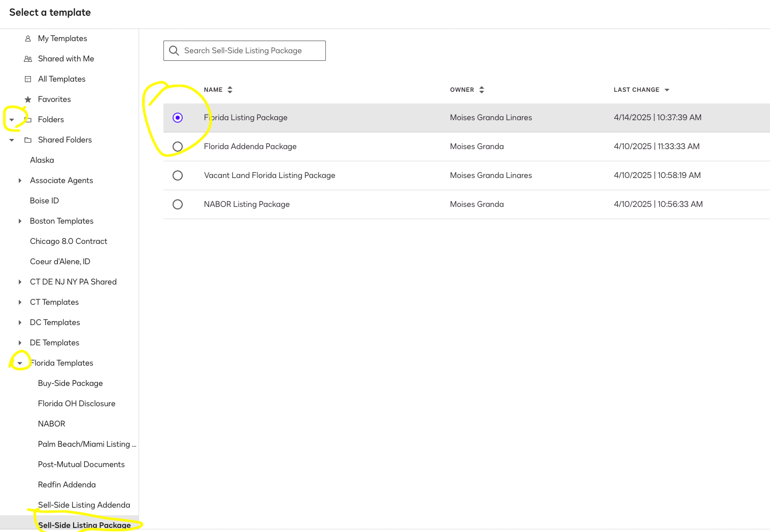Viewport: 770px width, 532px height.
Task: Click the OWNER column header
Action: click(x=462, y=90)
